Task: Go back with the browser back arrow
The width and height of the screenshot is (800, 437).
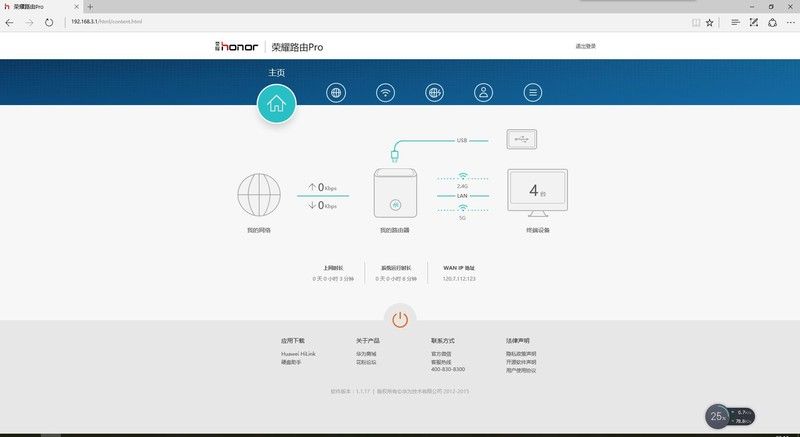Action: click(9, 22)
